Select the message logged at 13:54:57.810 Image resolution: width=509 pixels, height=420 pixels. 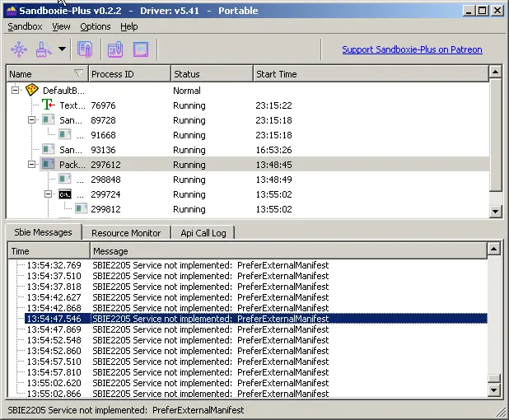tap(256, 372)
